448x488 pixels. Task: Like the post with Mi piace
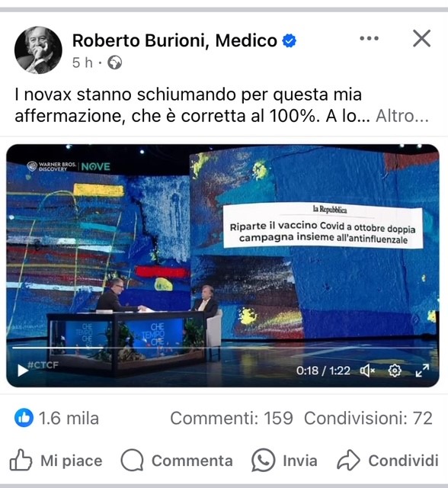(x=56, y=461)
